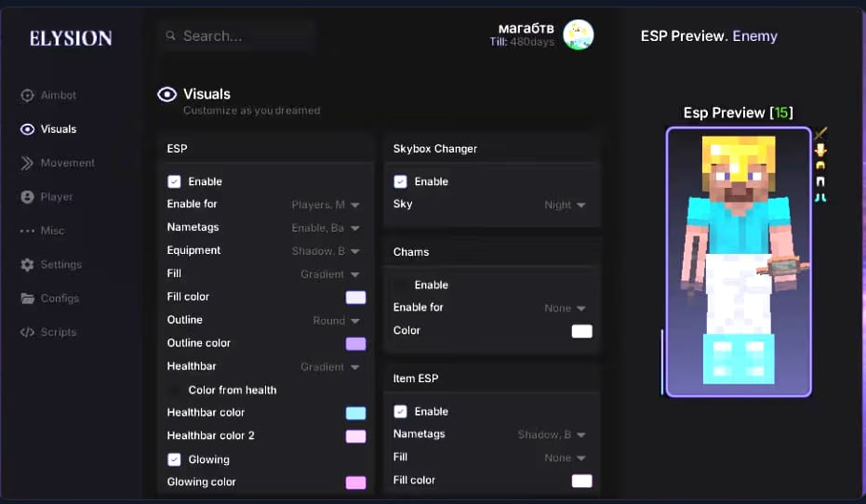Open ESP Nametags dropdown
Image resolution: width=866 pixels, height=504 pixels.
point(326,228)
